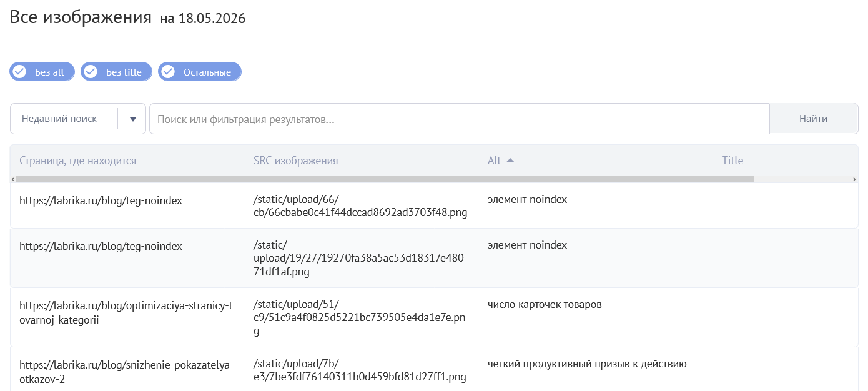Image resolution: width=868 pixels, height=391 pixels.
Task: Click the 'Все изображения' heading
Action: coord(81,17)
